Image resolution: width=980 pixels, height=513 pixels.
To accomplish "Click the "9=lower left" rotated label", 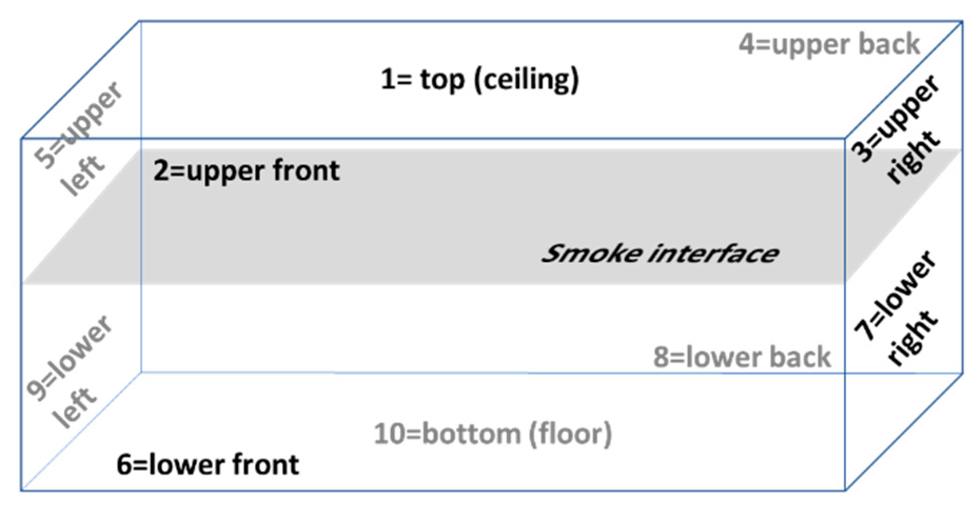I will click(x=71, y=371).
